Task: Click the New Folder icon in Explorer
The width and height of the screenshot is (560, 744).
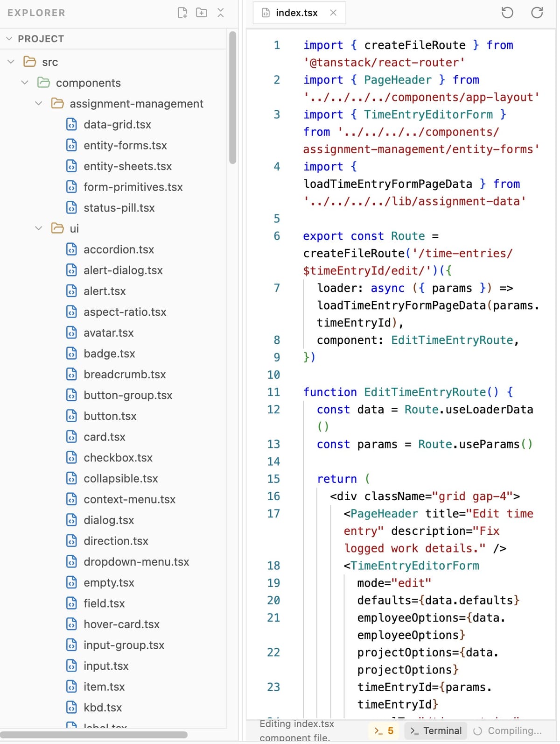Action: tap(202, 13)
